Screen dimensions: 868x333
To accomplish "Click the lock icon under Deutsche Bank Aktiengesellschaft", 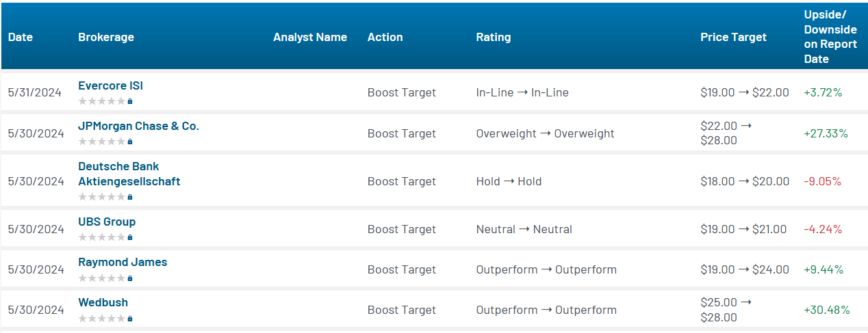I will 130,197.
